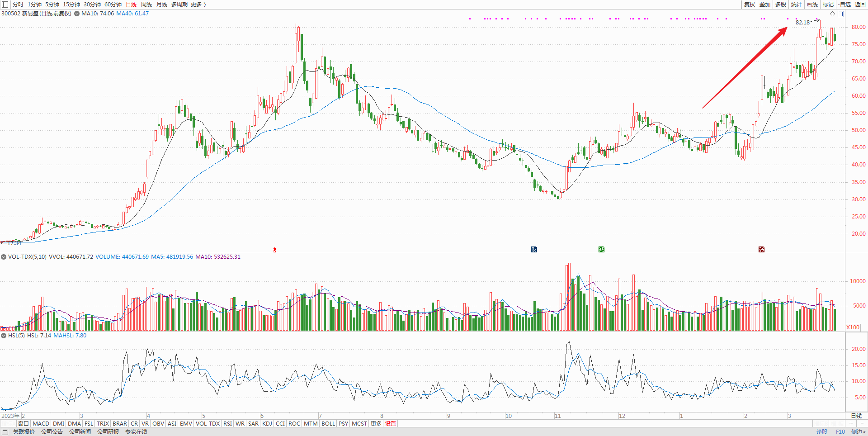The image size is (868, 436).
Task: Open 多周期 multi-period view
Action: (179, 4)
